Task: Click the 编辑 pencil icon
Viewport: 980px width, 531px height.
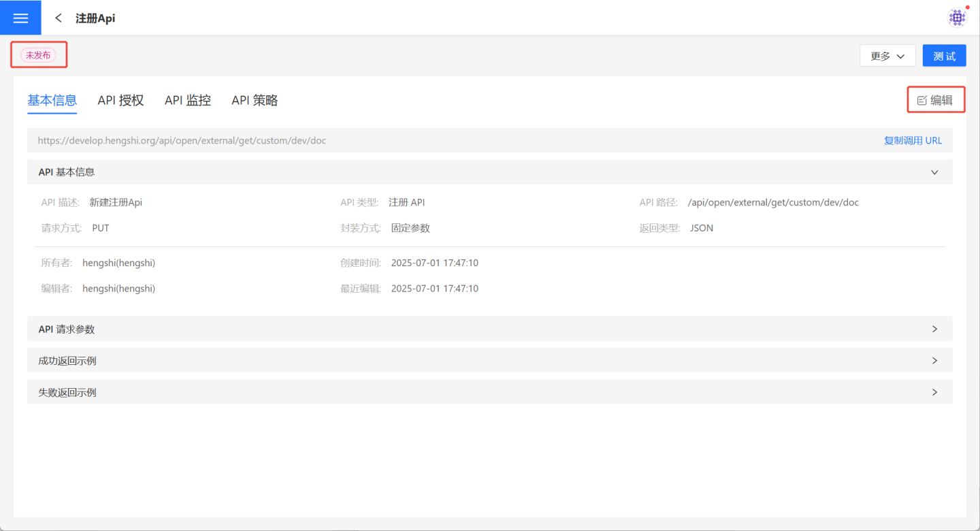Action: coord(922,101)
